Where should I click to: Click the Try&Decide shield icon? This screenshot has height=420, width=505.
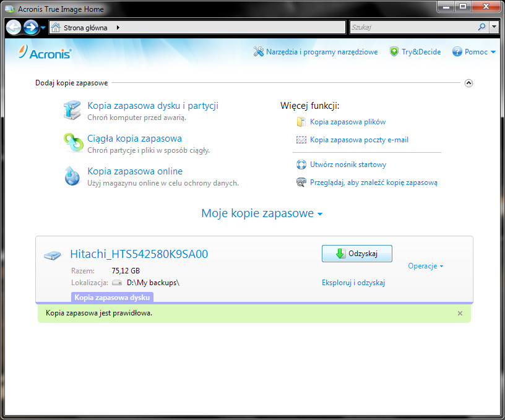tap(394, 51)
